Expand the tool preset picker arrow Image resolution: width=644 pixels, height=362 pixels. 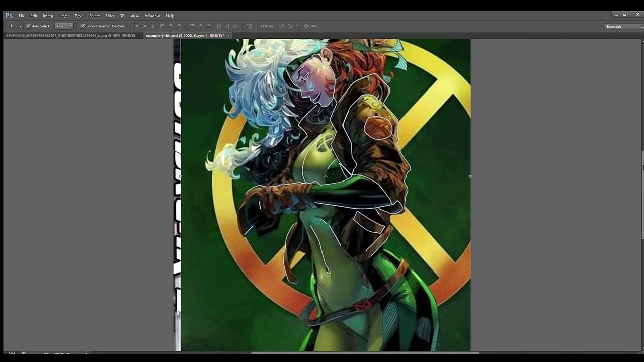pyautogui.click(x=20, y=26)
